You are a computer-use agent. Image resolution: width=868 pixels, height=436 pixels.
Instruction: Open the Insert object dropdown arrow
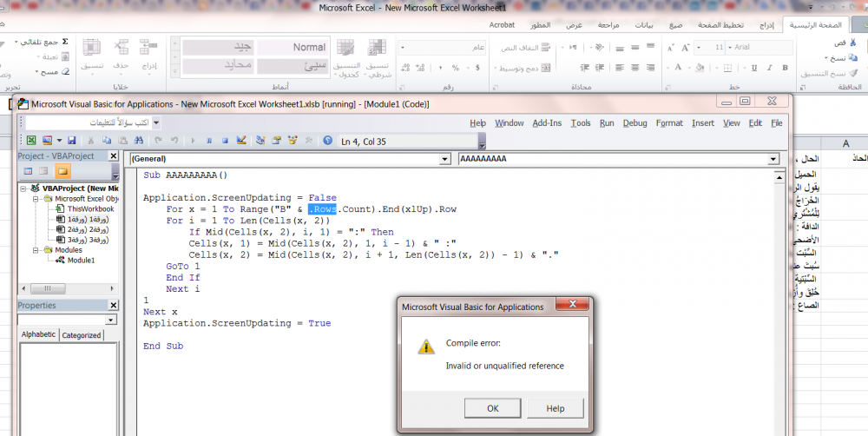pyautogui.click(x=59, y=141)
